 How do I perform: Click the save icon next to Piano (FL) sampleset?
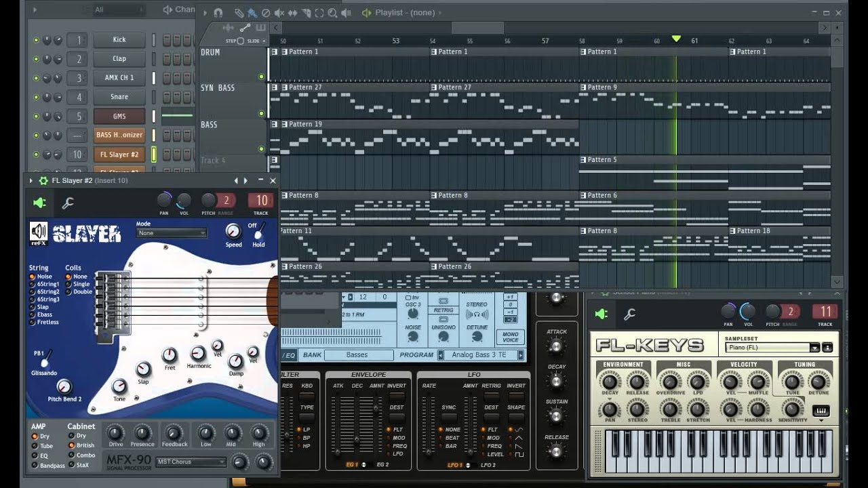pos(827,348)
